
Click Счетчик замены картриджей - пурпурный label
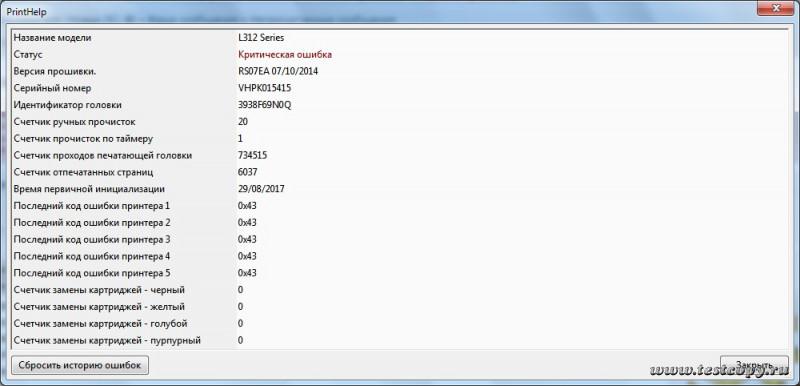click(x=107, y=340)
